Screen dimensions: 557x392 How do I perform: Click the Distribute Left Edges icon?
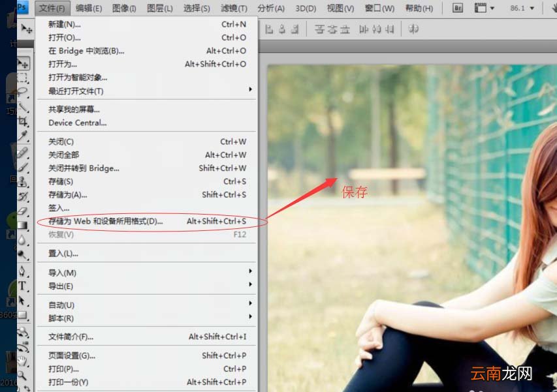(x=364, y=29)
